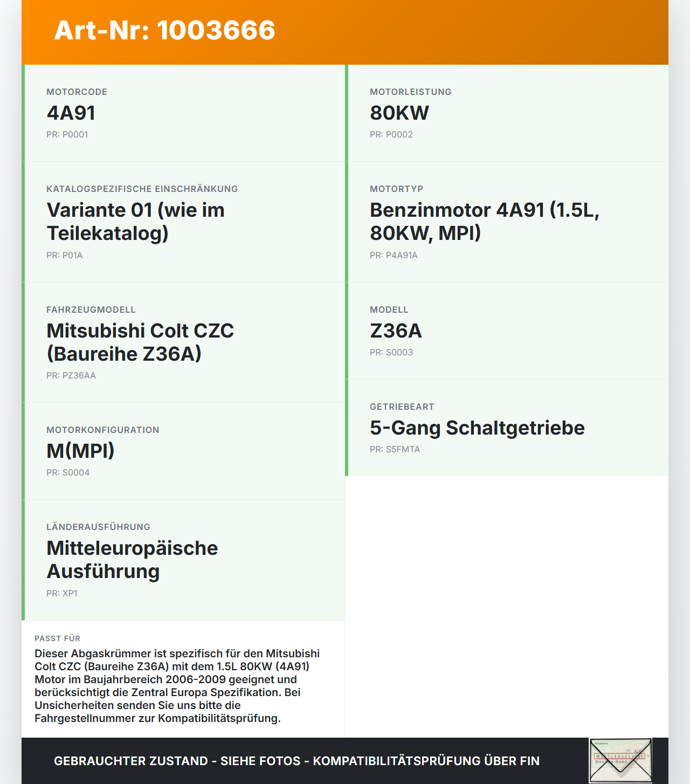Select the Art-Nr: 1003666 header title

coord(164,30)
